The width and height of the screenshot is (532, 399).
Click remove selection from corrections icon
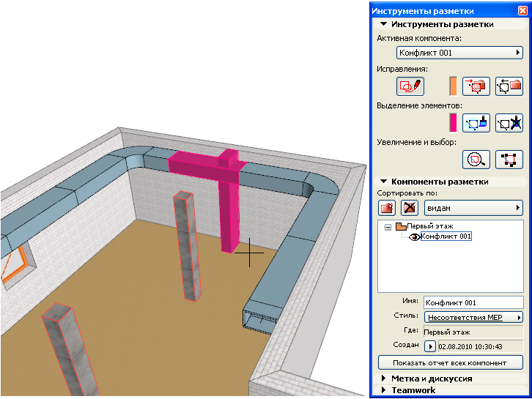[x=509, y=86]
